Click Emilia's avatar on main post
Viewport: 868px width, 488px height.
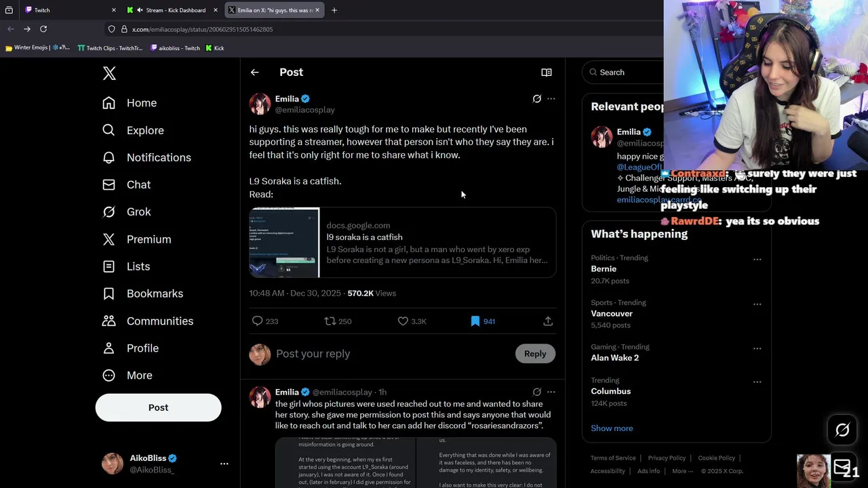coord(260,104)
